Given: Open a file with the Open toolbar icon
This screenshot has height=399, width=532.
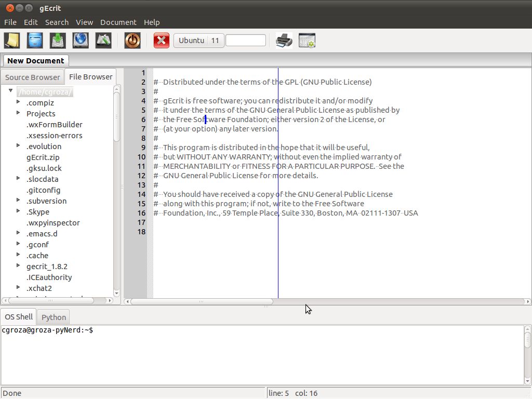Looking at the screenshot, I should point(34,40).
